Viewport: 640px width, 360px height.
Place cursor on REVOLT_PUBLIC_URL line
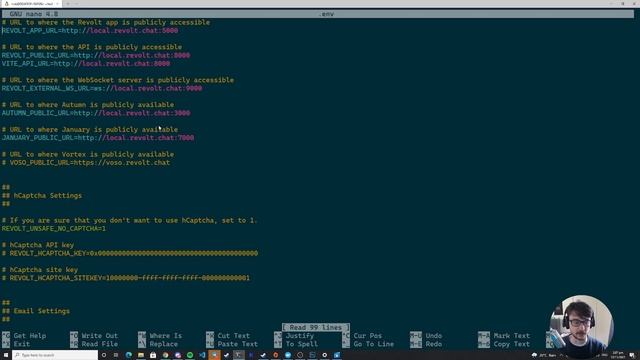point(96,55)
